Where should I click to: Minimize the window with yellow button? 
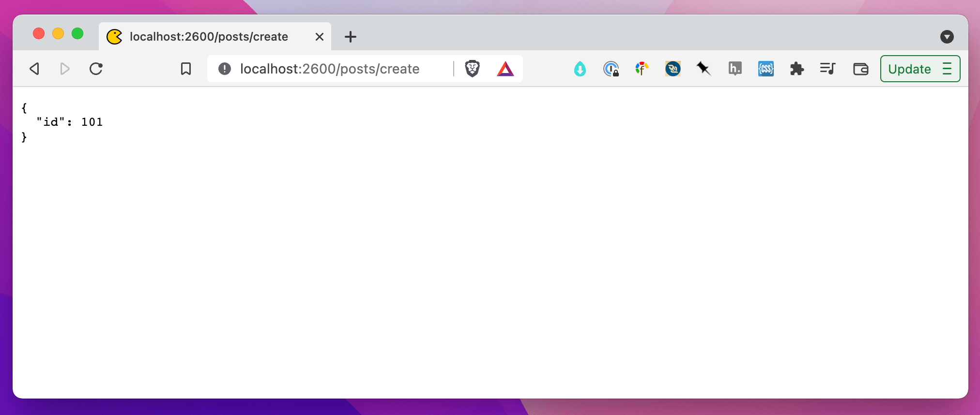58,33
